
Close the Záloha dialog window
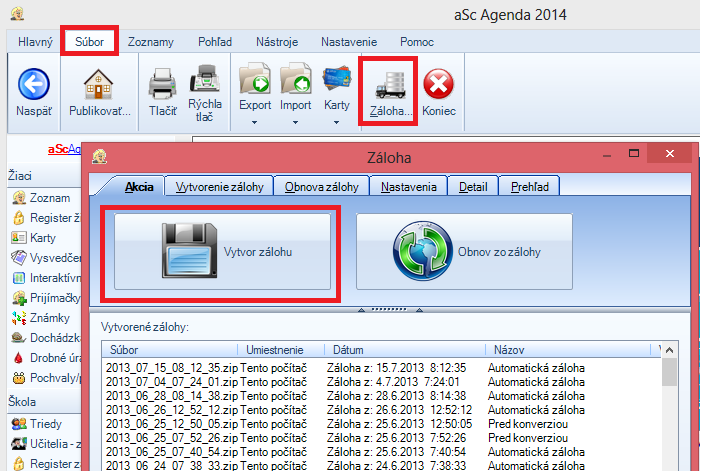pyautogui.click(x=669, y=153)
